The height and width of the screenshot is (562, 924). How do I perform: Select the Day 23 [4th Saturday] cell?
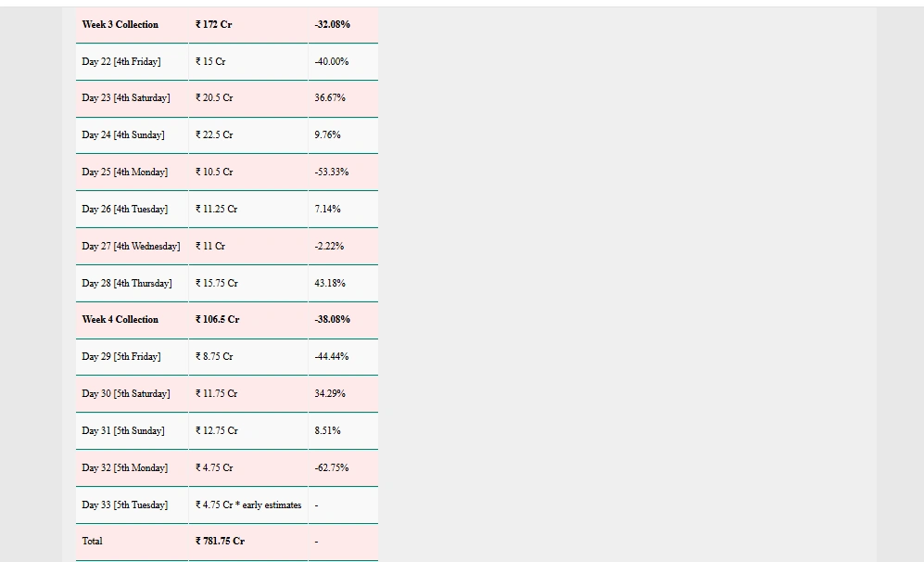pyautogui.click(x=126, y=98)
